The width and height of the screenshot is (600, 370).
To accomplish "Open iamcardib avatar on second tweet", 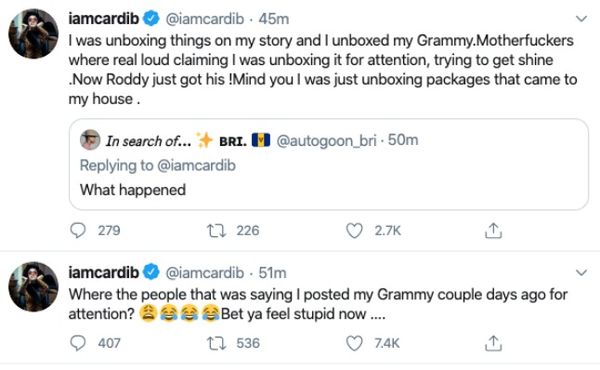I will pyautogui.click(x=33, y=287).
